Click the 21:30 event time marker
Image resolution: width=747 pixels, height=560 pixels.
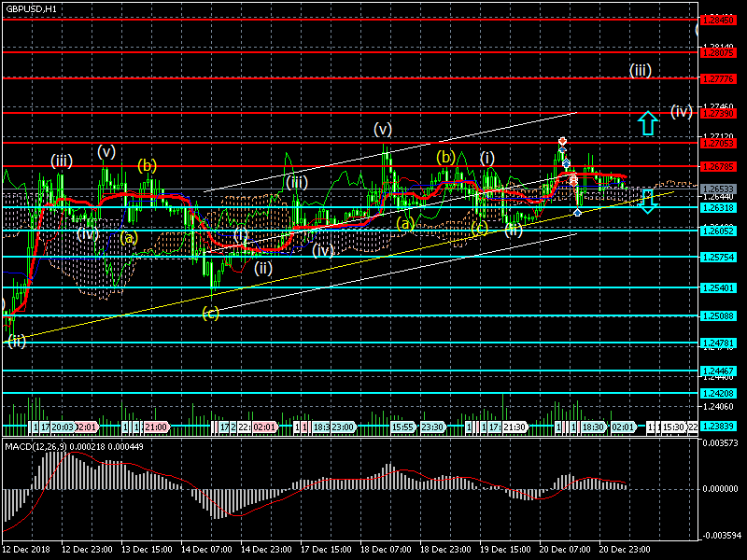[514, 427]
